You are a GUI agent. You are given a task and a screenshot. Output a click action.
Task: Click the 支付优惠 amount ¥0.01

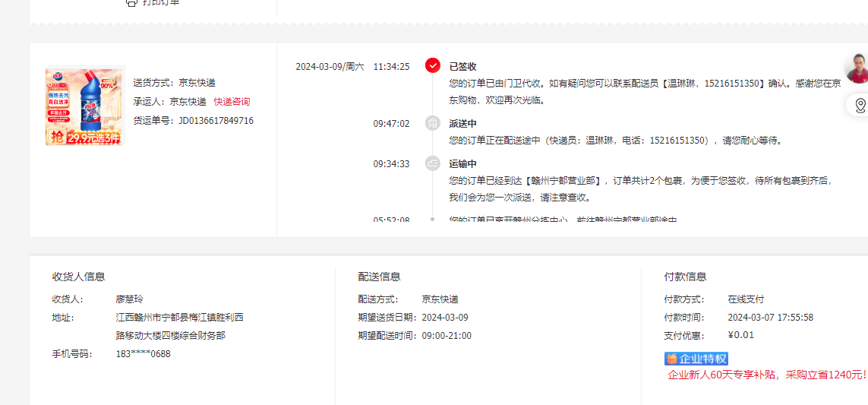point(740,335)
